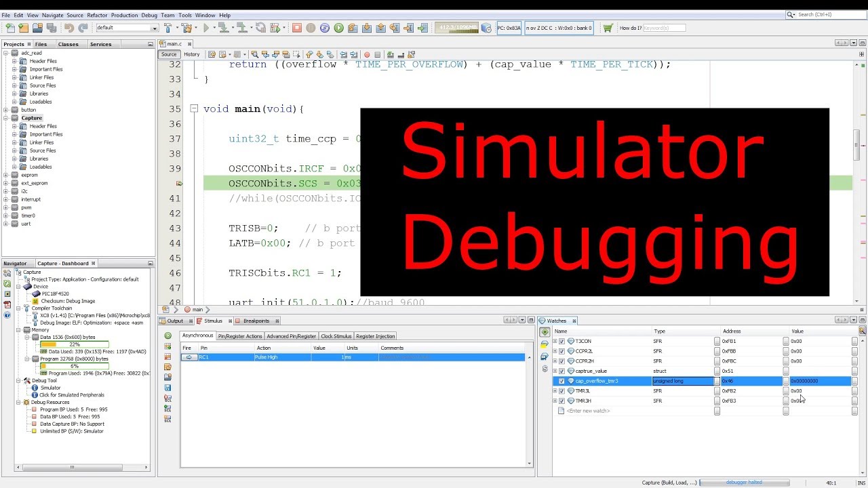Toggle the captrue_value watch checkbox
This screenshot has width=868, height=488.
561,371
